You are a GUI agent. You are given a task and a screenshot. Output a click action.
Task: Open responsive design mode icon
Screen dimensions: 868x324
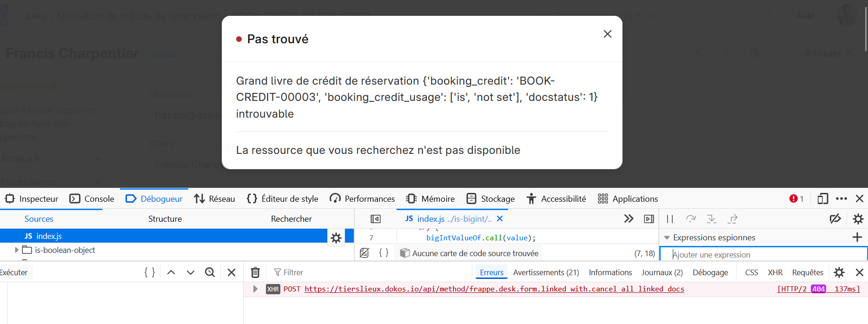point(822,199)
